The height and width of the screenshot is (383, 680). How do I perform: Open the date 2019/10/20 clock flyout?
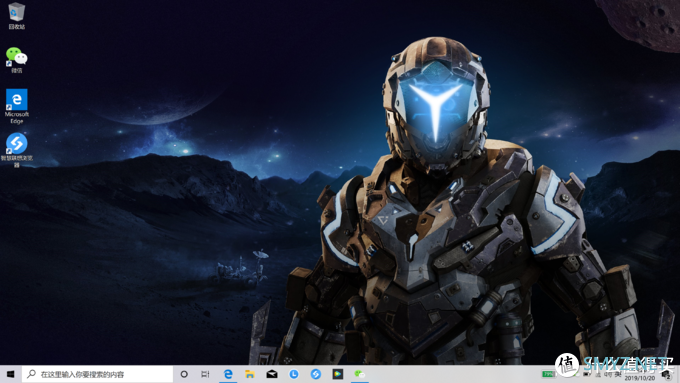pos(640,378)
